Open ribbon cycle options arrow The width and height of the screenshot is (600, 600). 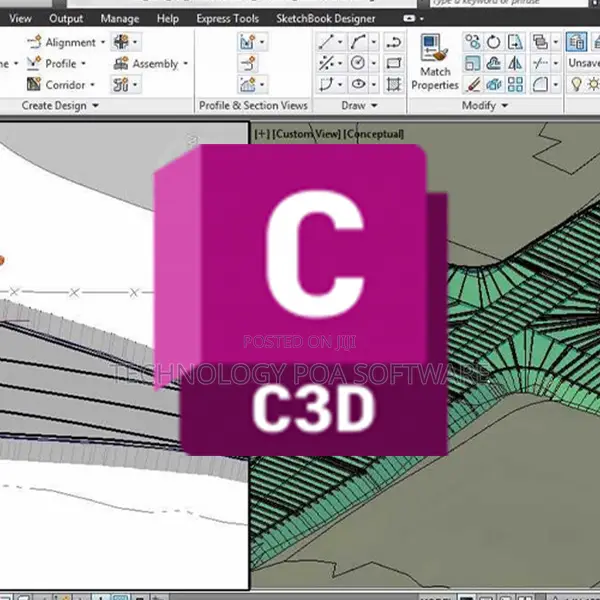(x=422, y=18)
